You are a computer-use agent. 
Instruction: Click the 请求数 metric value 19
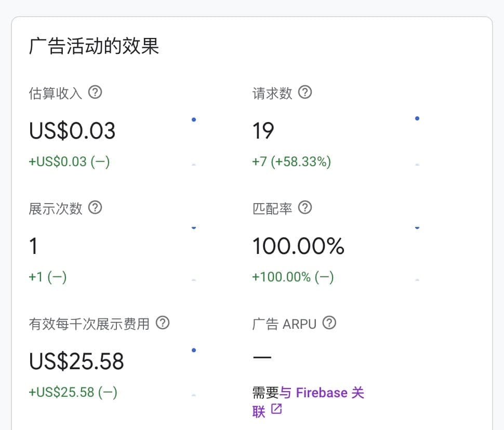263,130
